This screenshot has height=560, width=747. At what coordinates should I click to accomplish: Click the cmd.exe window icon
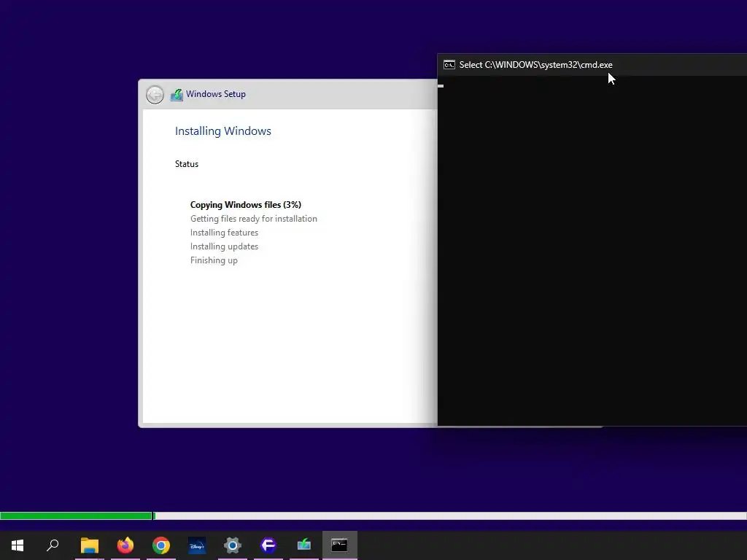[449, 65]
